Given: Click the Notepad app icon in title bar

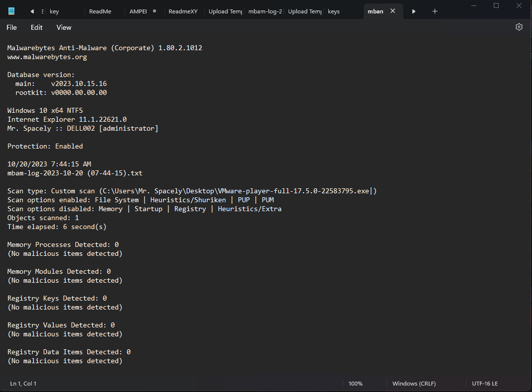Looking at the screenshot, I should tap(11, 11).
